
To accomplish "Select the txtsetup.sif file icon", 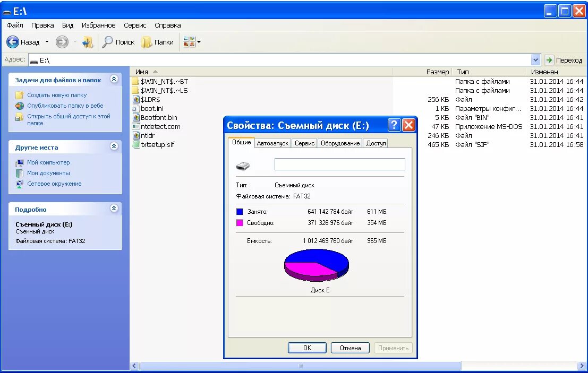I will coord(136,144).
